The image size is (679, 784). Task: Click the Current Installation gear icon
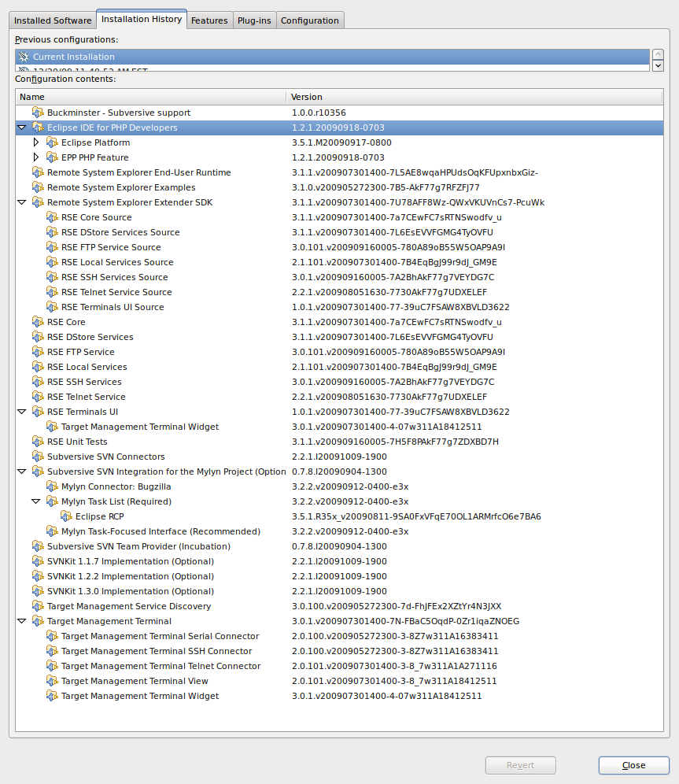(24, 57)
